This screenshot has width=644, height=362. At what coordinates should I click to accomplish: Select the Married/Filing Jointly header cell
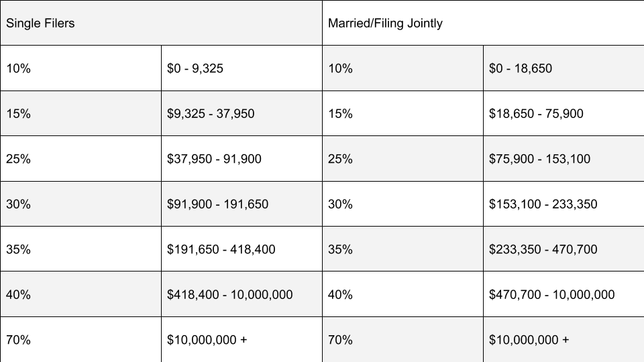tap(483, 23)
